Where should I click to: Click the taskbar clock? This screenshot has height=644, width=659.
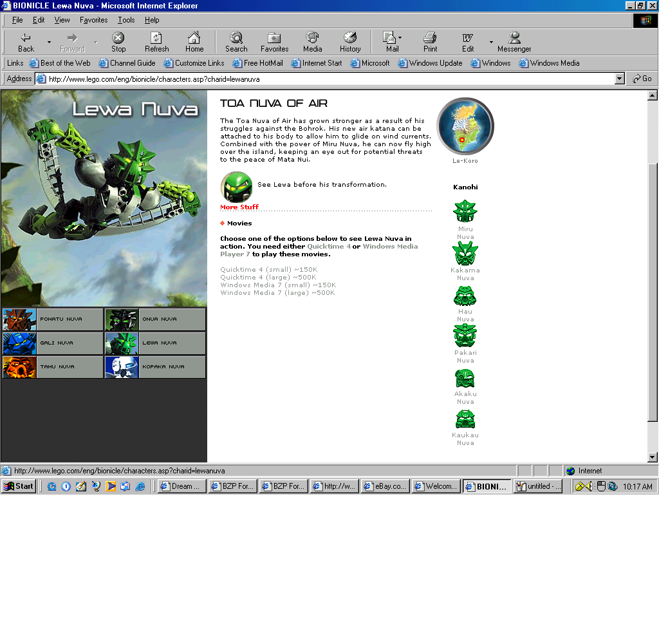pos(638,487)
